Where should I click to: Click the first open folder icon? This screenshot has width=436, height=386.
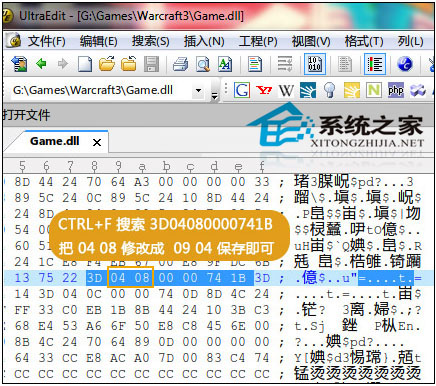click(107, 63)
